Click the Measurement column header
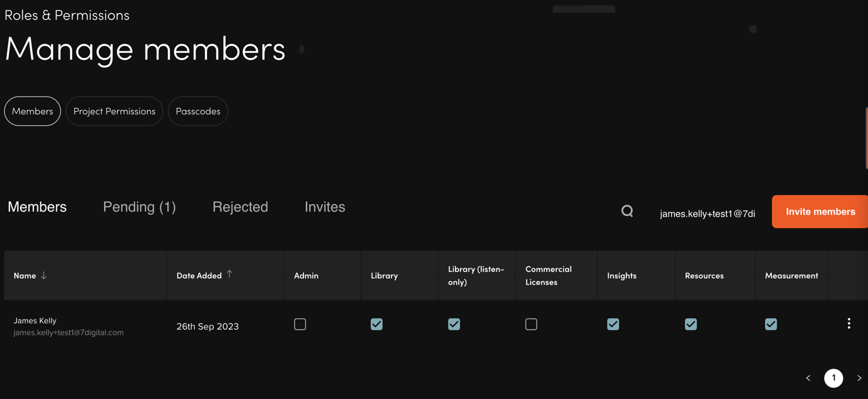The image size is (868, 399). coord(792,276)
